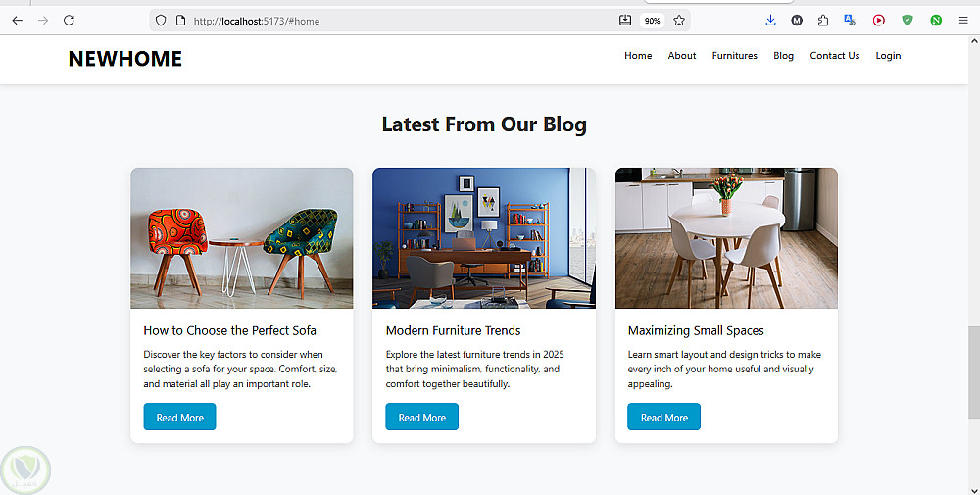Open the Firefox downloads panel

[x=770, y=20]
